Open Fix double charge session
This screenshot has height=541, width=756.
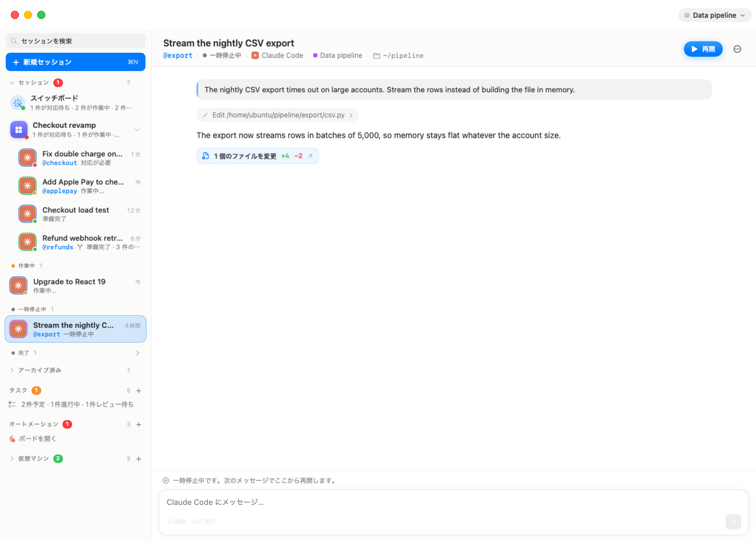(80, 158)
